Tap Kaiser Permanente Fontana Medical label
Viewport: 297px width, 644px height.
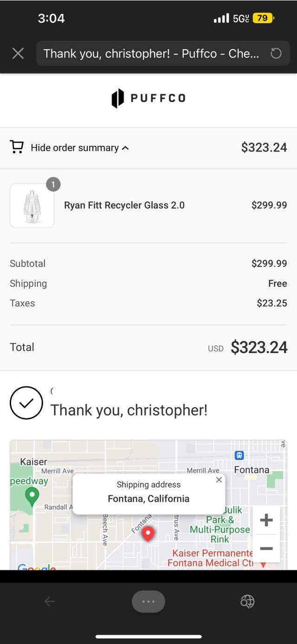coord(210,558)
